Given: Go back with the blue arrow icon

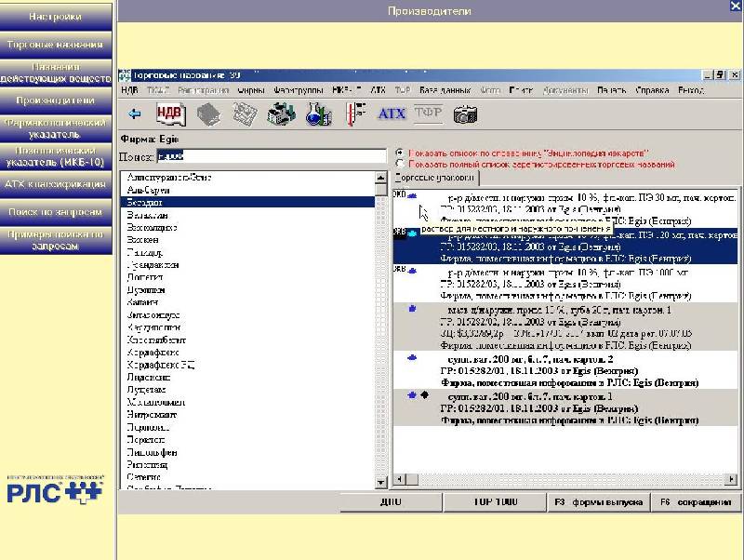Looking at the screenshot, I should pos(135,113).
